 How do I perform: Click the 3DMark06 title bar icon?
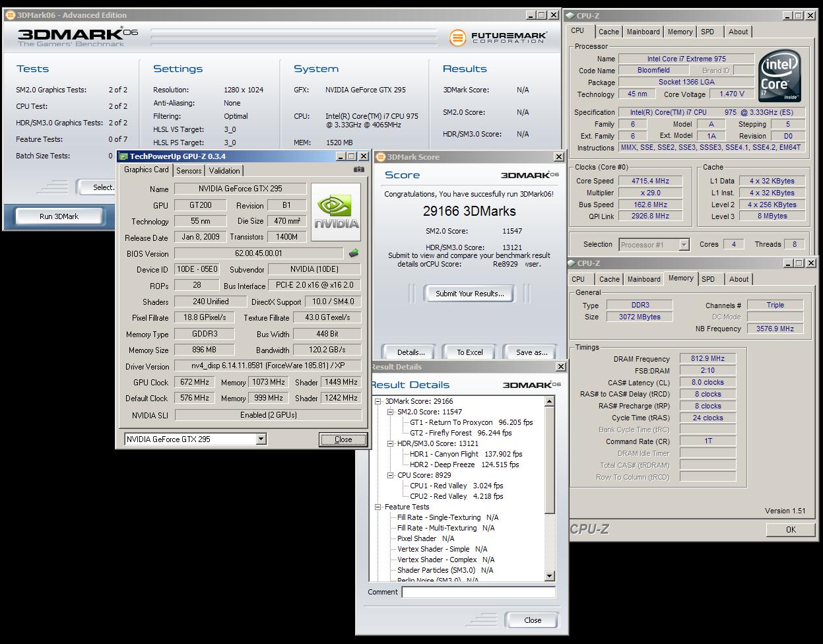coord(10,15)
